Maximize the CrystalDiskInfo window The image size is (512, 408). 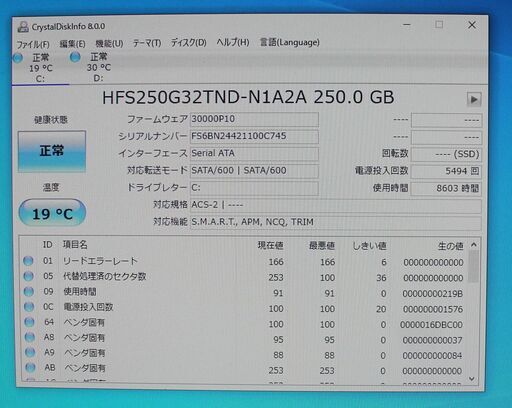(x=439, y=25)
